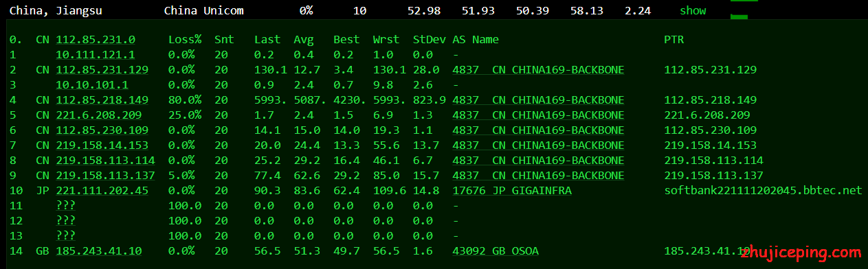Open AS link 43092 GB OSOA
The width and height of the screenshot is (868, 269).
pyautogui.click(x=496, y=251)
